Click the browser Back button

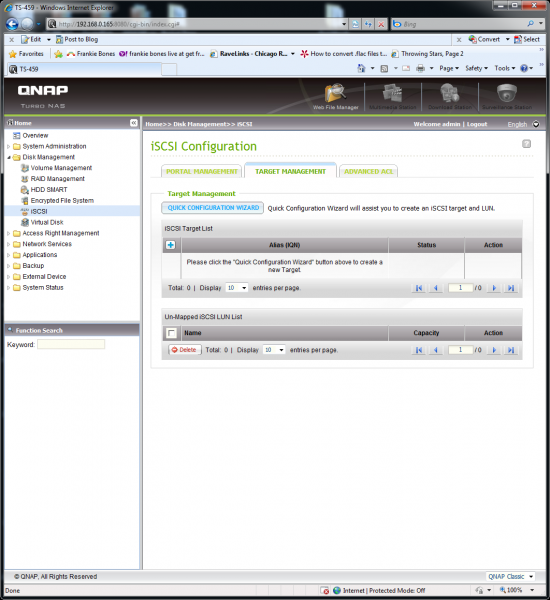click(x=12, y=24)
